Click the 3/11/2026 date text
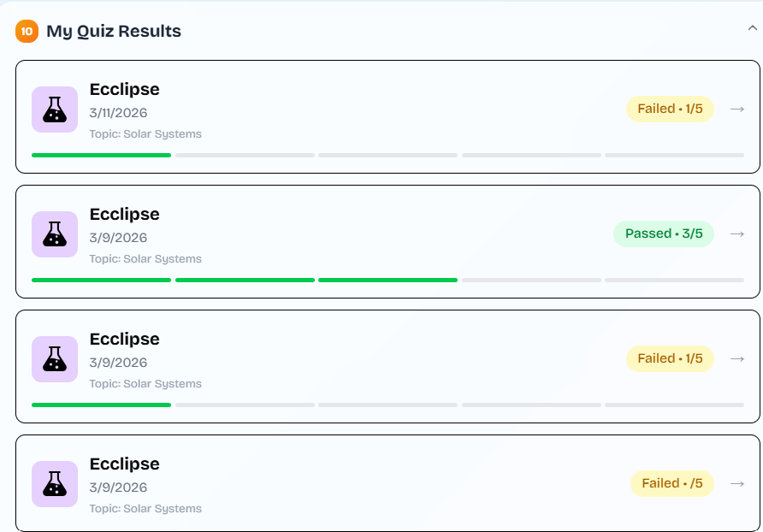Screen dimensions: 763x532 [118, 113]
